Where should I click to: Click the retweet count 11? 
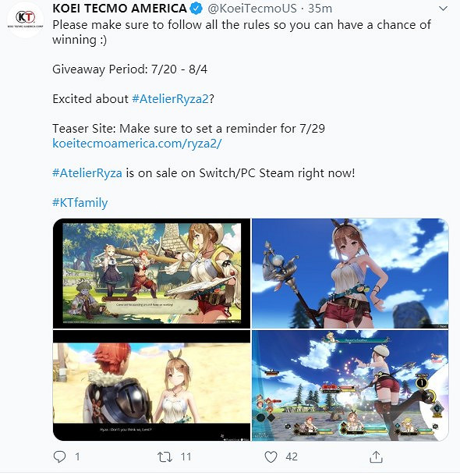pos(186,456)
